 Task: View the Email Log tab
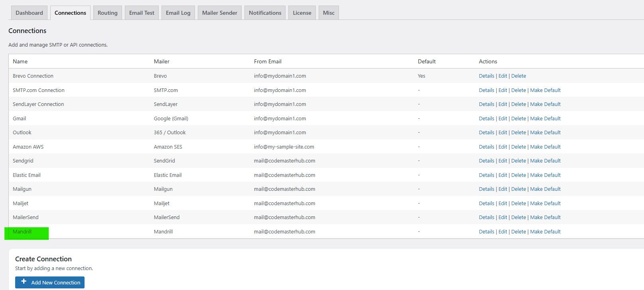(178, 13)
